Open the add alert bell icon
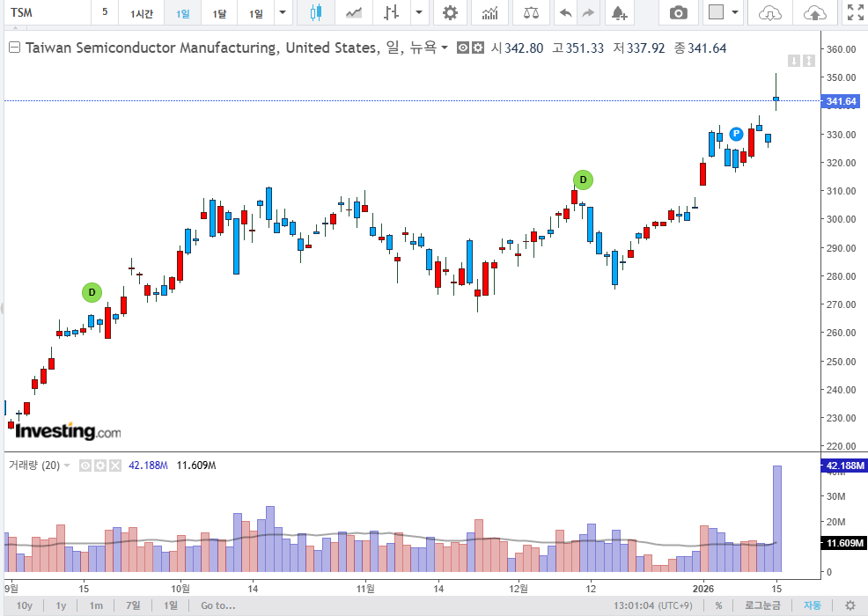Viewport: 868px width, 616px height. 619,13
